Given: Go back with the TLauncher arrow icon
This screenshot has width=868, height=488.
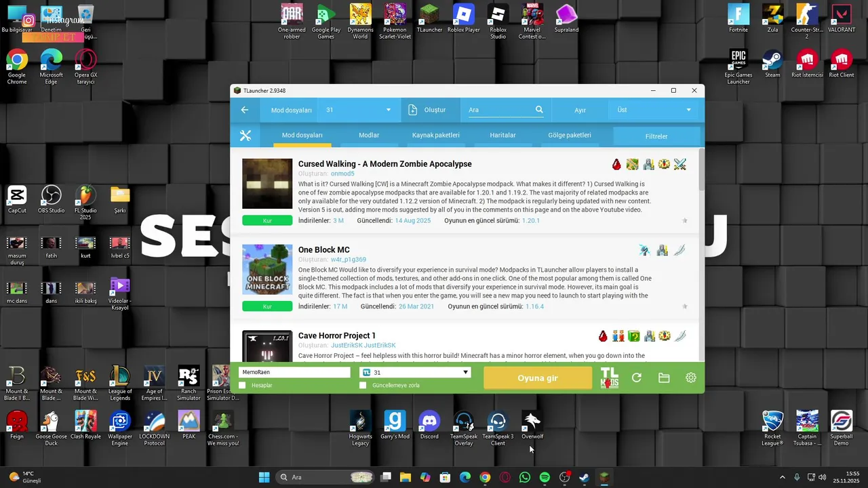Looking at the screenshot, I should [x=245, y=110].
